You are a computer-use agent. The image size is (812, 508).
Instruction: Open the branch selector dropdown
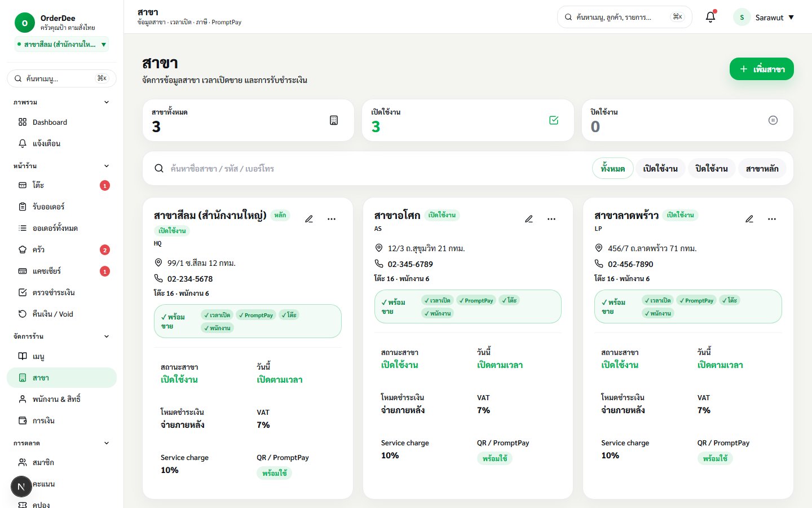point(61,44)
